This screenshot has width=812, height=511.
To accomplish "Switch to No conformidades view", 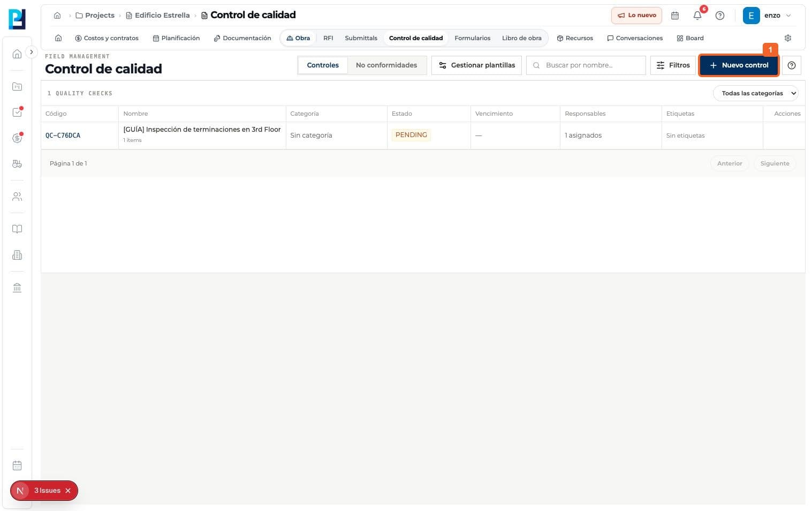I will click(x=386, y=65).
